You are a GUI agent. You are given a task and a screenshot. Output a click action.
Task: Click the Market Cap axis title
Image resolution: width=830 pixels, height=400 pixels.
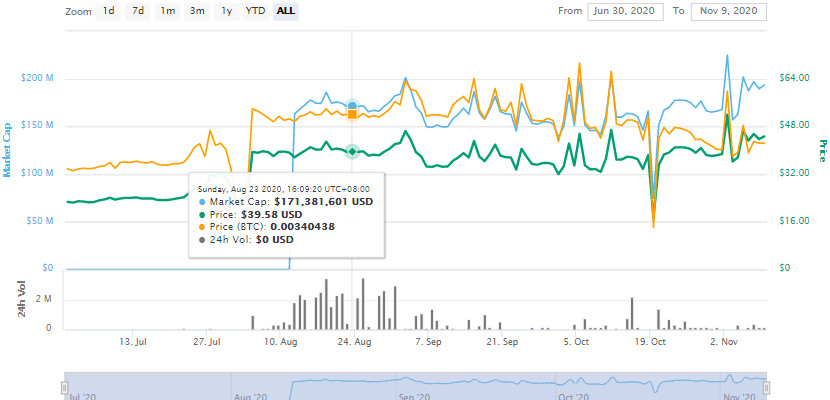[x=7, y=151]
